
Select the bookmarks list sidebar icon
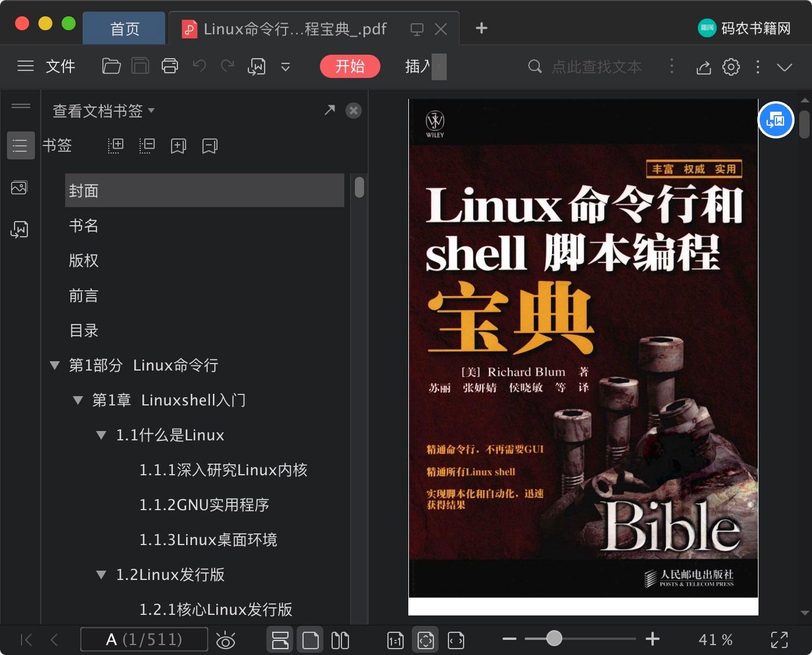point(20,145)
